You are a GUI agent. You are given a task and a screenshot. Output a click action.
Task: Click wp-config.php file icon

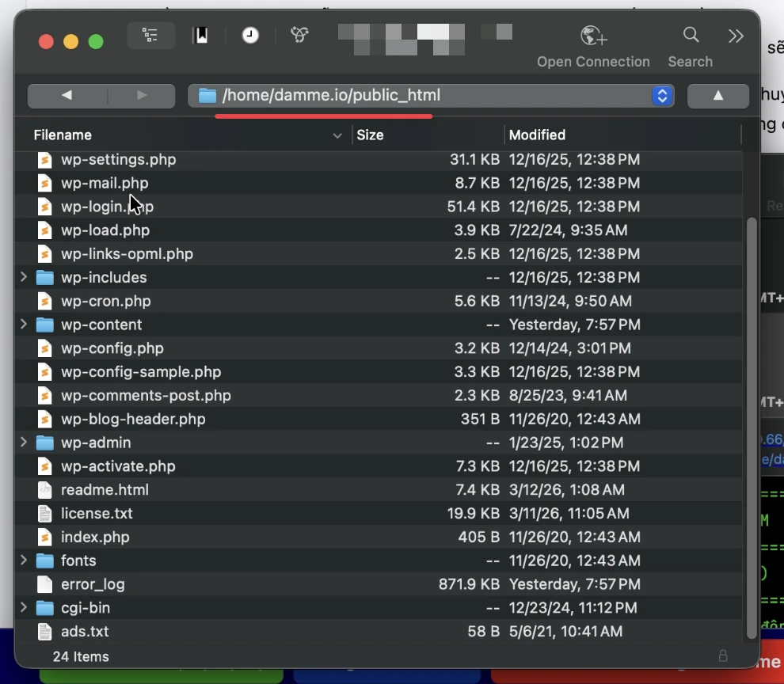pos(44,348)
